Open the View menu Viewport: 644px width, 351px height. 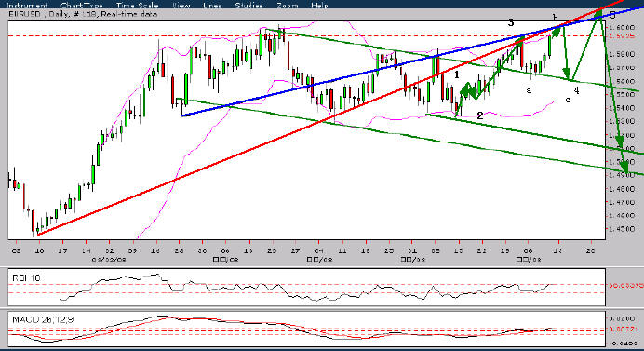point(181,6)
